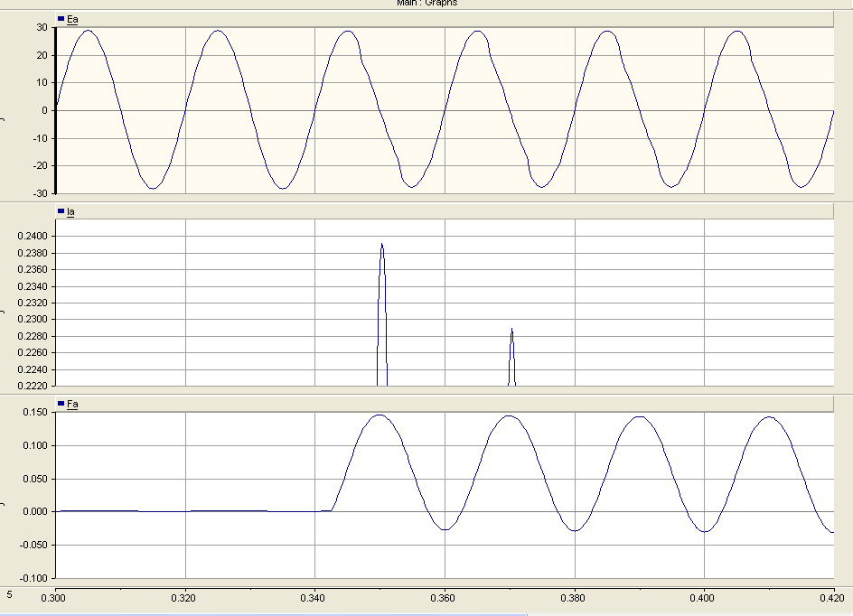Select the Ia graph title label
This screenshot has width=853, height=616.
coord(70,212)
